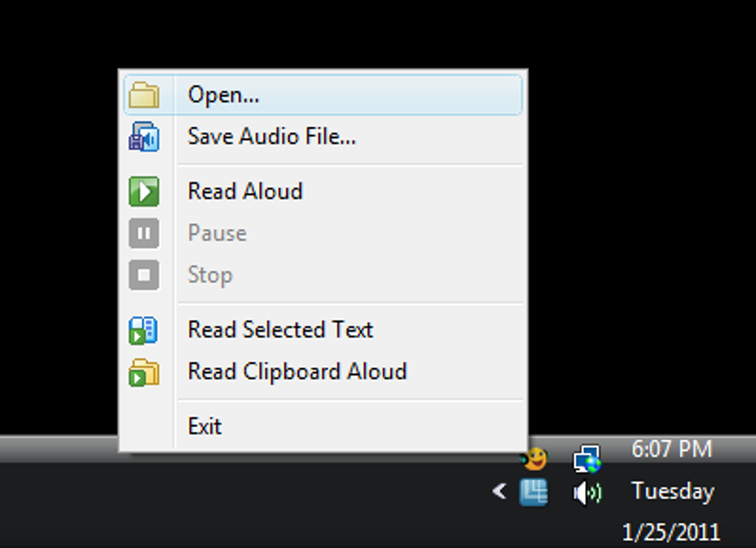
Task: Choose Read Selected Text menu entry
Action: coord(323,330)
